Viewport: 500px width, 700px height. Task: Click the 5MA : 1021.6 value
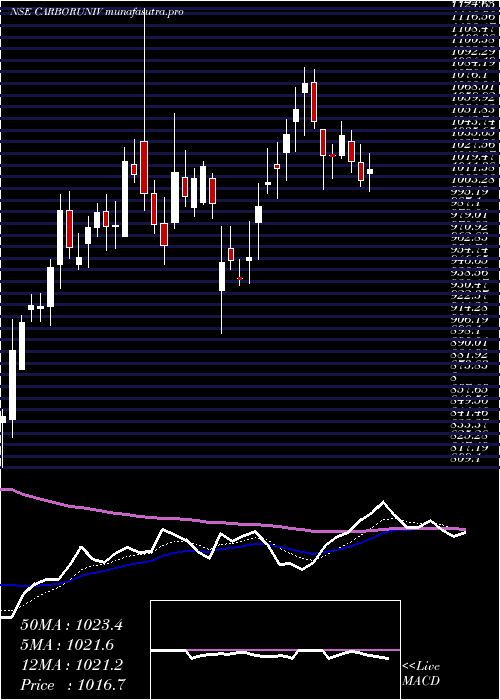(67, 645)
